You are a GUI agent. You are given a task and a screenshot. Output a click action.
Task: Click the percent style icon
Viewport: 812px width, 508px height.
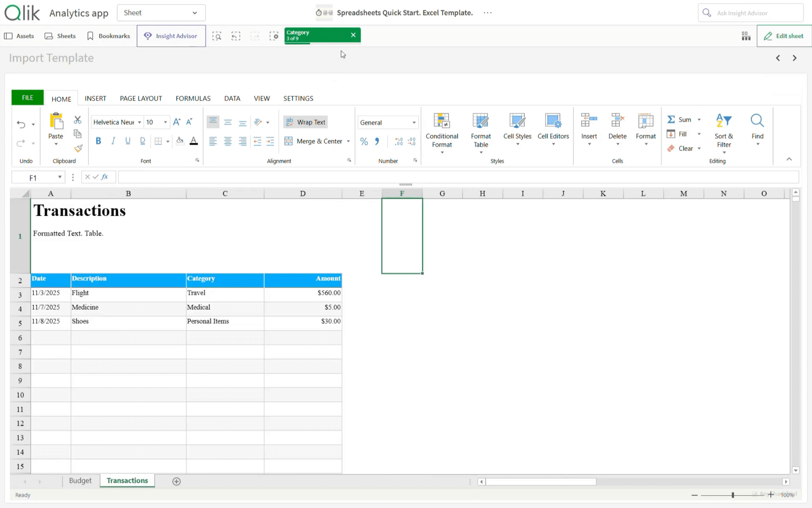364,141
